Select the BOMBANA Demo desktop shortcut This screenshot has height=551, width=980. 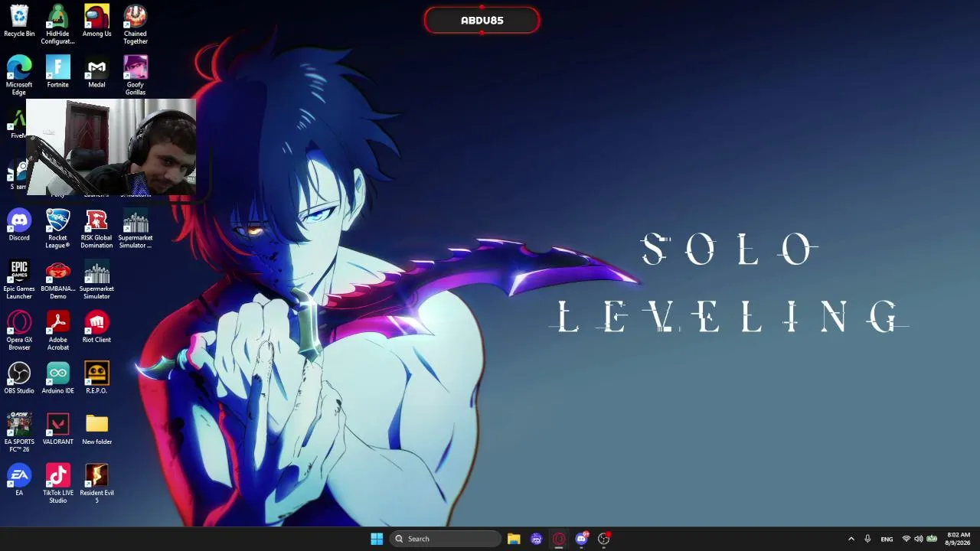pos(58,279)
